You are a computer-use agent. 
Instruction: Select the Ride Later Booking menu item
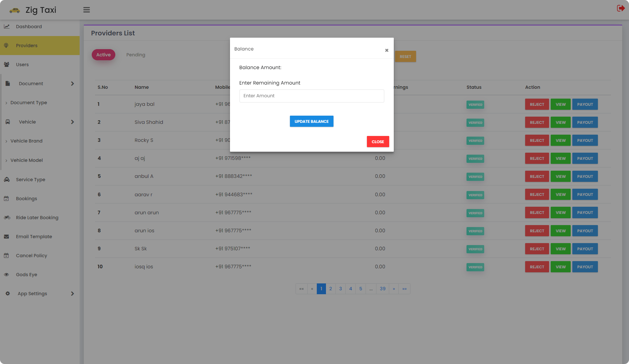pyautogui.click(x=37, y=218)
